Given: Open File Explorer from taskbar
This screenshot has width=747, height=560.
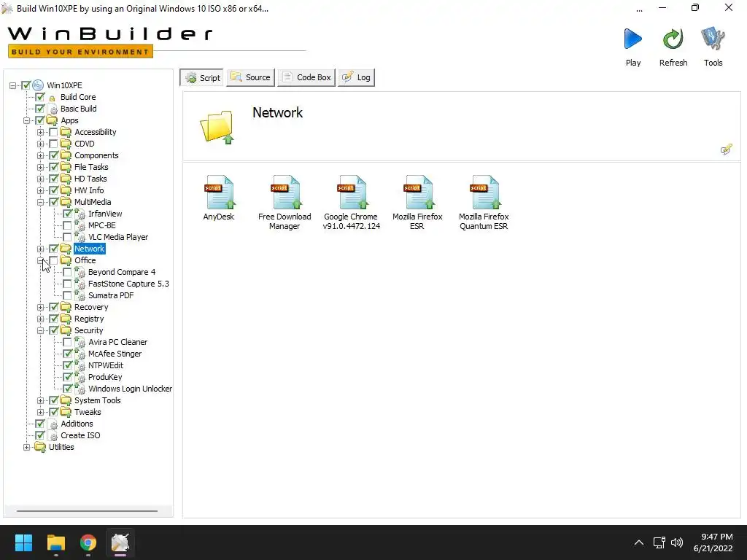Looking at the screenshot, I should coord(55,542).
